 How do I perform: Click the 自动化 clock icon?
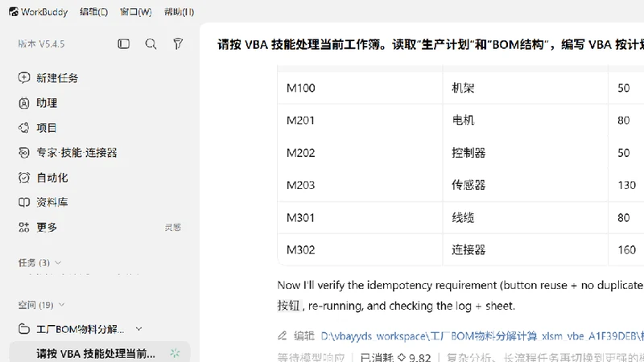[x=24, y=177]
